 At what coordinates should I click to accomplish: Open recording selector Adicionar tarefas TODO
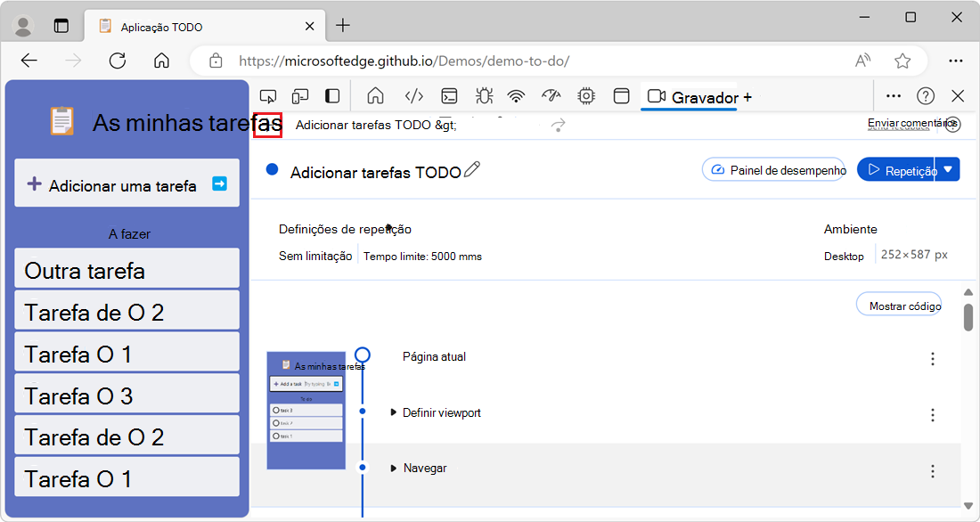(376, 125)
